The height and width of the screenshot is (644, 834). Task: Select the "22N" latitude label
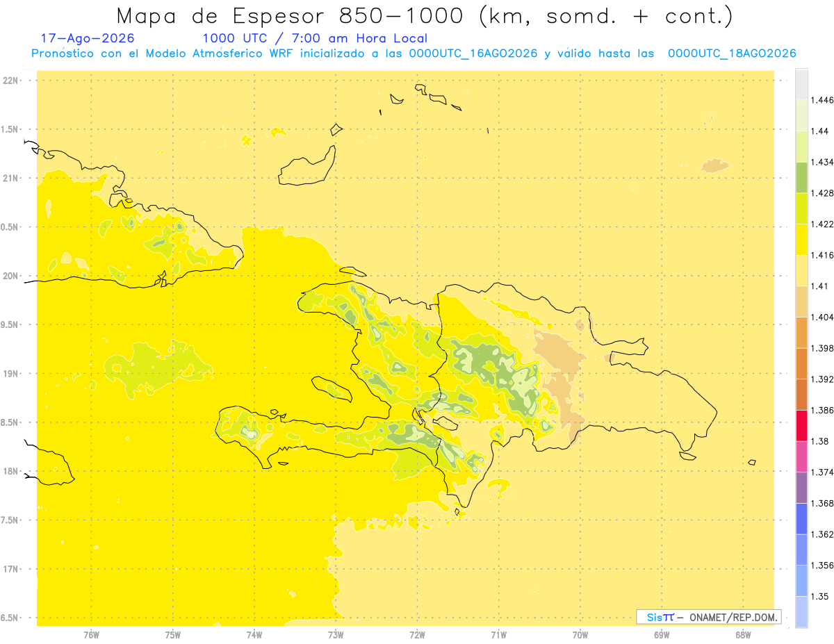click(11, 81)
